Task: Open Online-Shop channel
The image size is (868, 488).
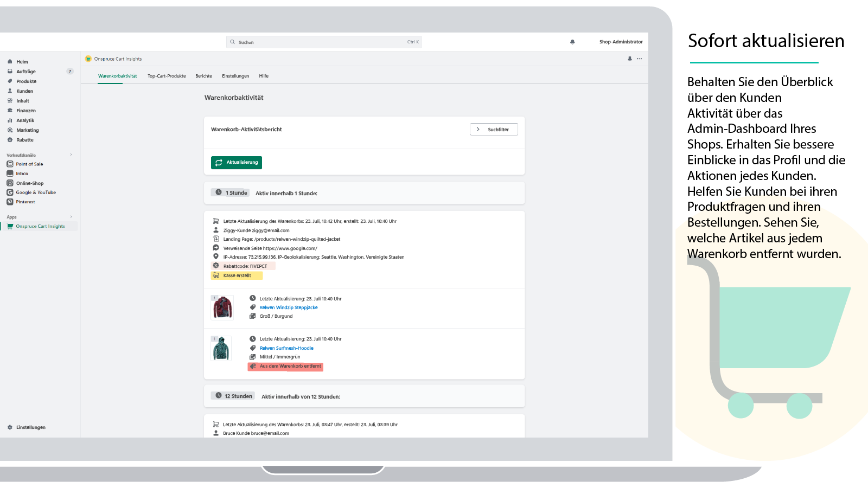Action: point(29,183)
